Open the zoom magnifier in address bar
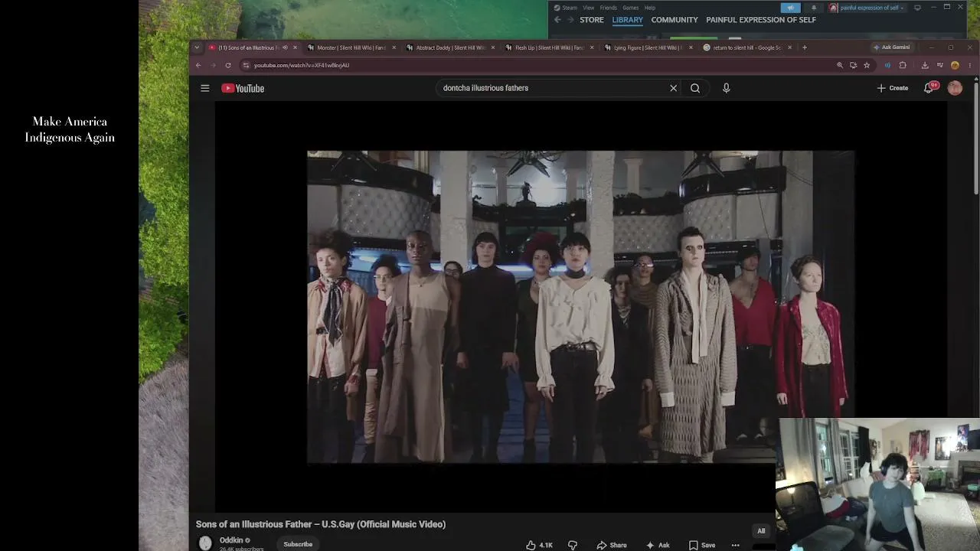Screen dimensions: 980x551 click(840, 65)
